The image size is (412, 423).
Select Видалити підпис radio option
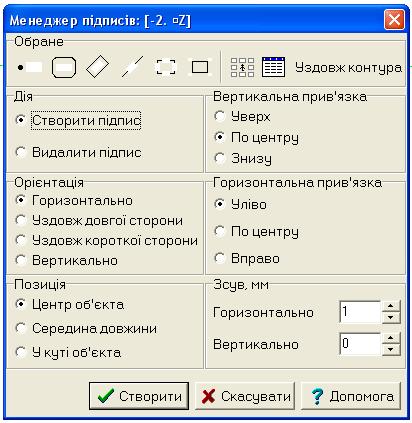click(79, 152)
